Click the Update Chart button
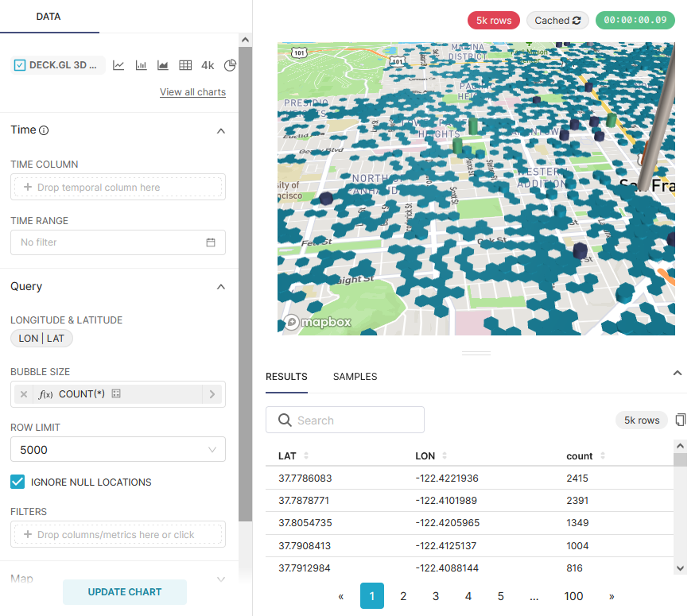 coord(125,592)
